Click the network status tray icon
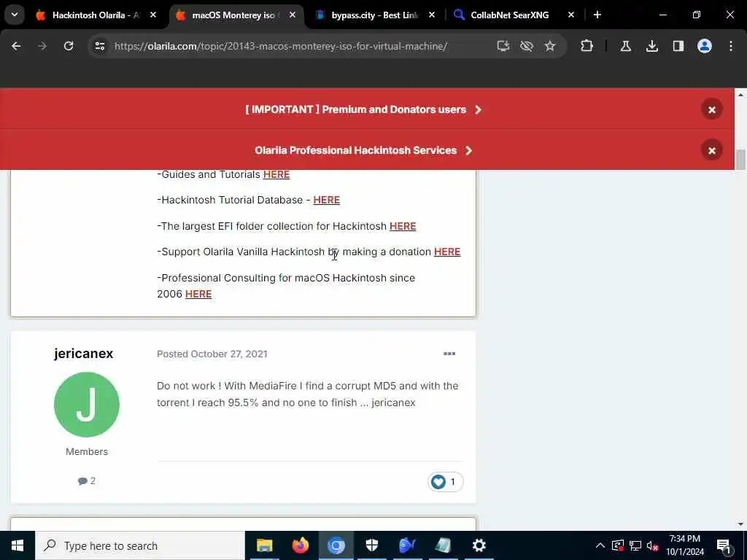Screen dimensions: 747x560 635,545
